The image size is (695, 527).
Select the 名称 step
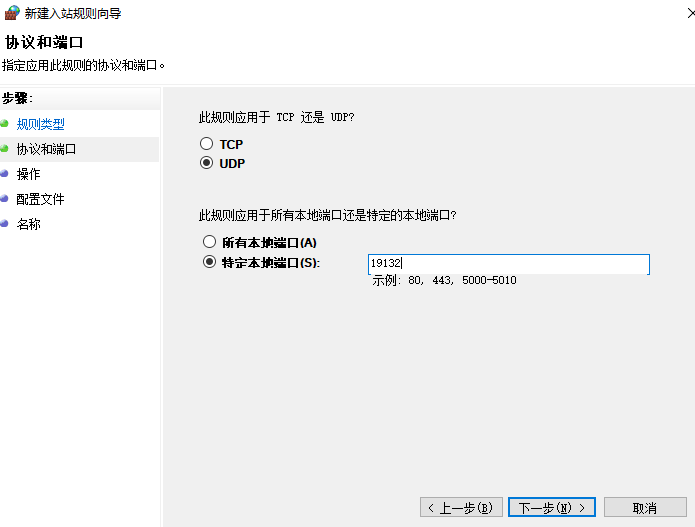(x=28, y=224)
